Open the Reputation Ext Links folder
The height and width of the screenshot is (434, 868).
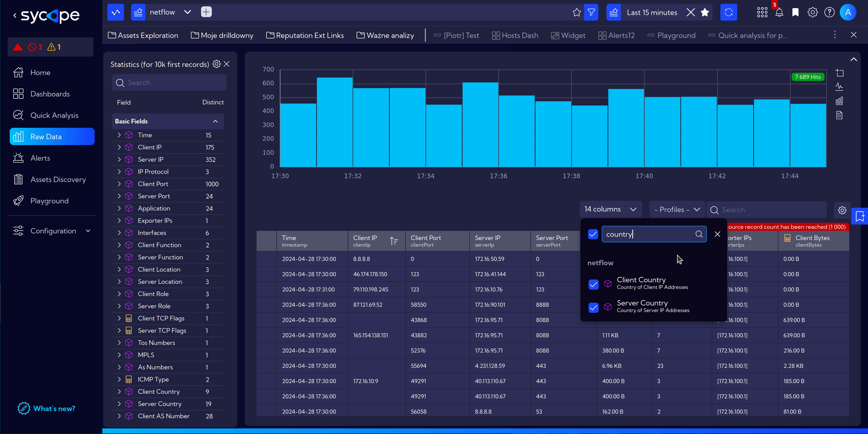(305, 35)
